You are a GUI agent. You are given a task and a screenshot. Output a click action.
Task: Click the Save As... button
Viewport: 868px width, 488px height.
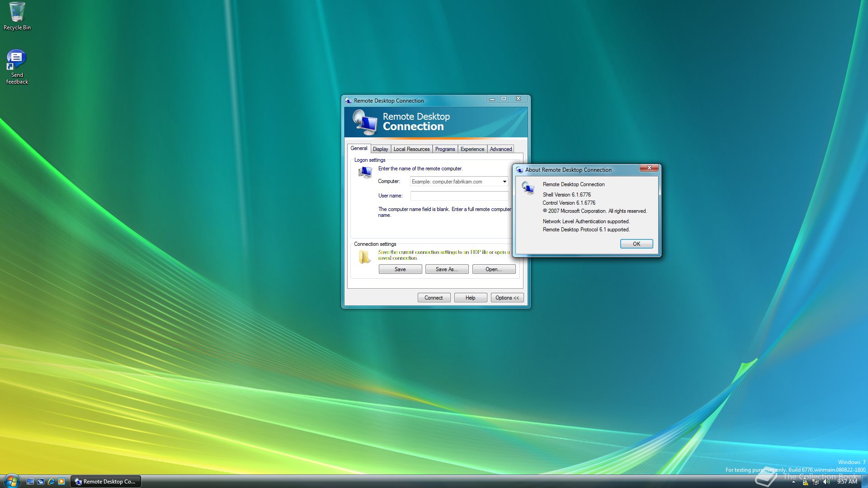click(447, 269)
